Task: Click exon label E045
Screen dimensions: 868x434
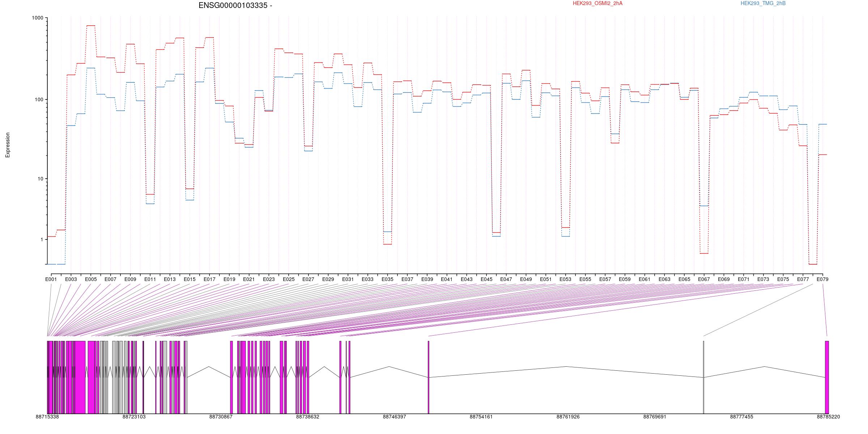Action: [x=486, y=279]
